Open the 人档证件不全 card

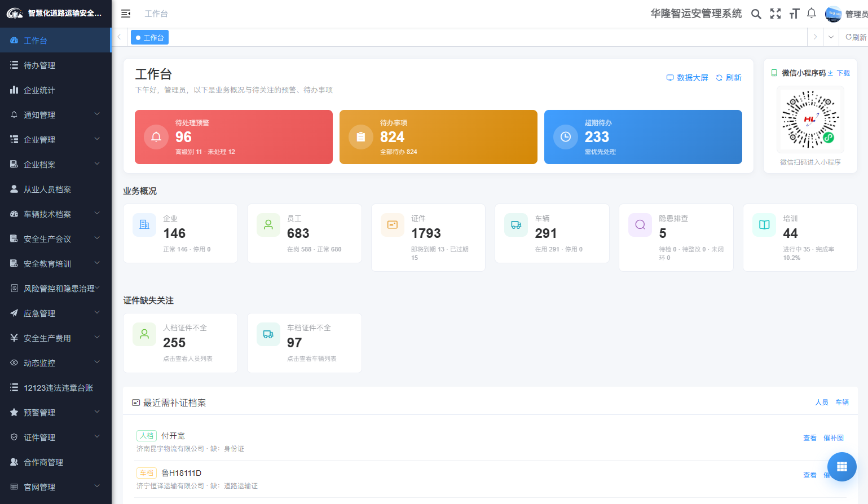coord(180,343)
